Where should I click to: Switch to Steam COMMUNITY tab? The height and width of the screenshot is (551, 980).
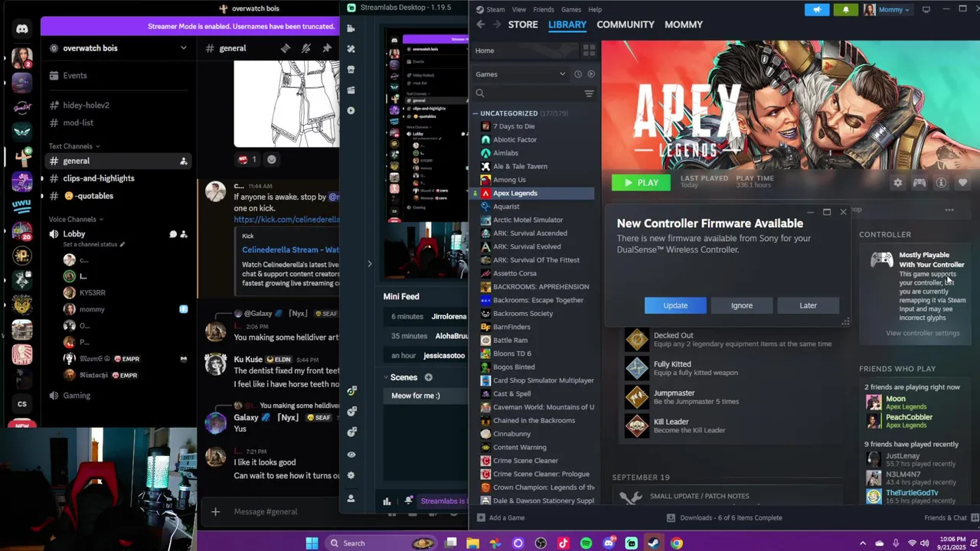(x=626, y=24)
